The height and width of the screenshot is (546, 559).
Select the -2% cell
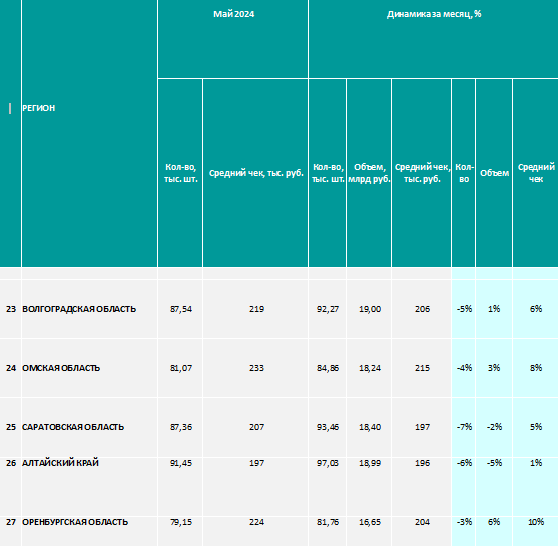[x=494, y=427]
